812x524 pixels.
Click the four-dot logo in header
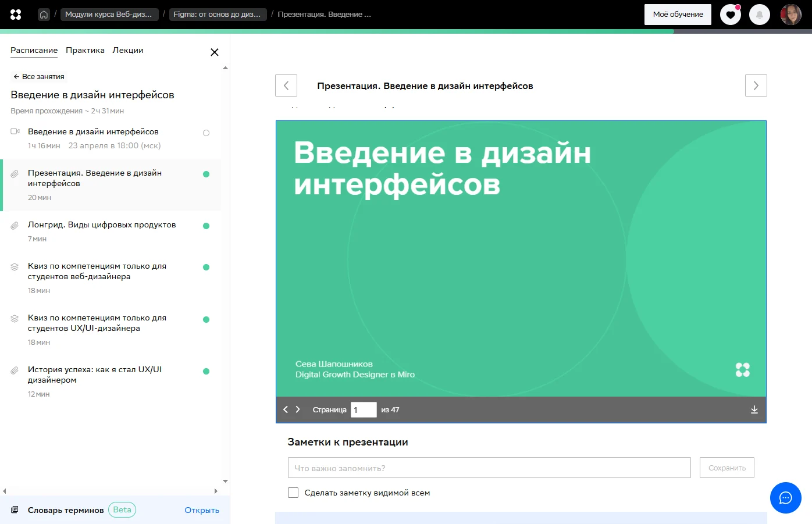(16, 15)
